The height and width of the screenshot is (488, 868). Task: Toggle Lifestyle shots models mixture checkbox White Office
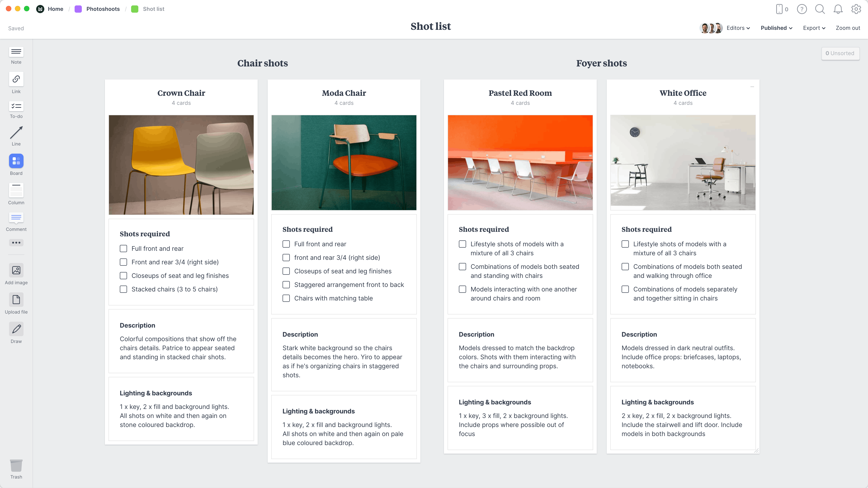point(625,244)
